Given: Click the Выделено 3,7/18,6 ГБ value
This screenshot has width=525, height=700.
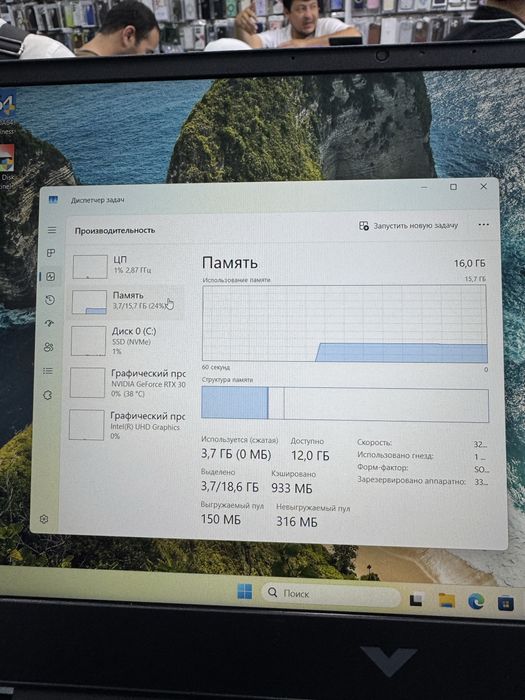Looking at the screenshot, I should tap(229, 486).
